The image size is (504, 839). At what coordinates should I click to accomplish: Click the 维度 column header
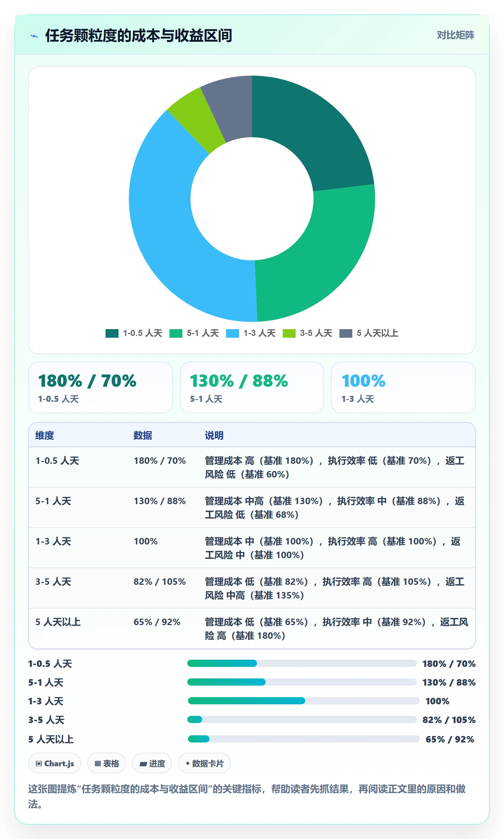pos(45,435)
